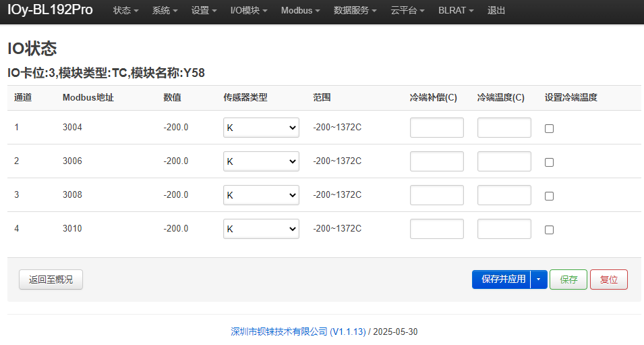Screen dimensions: 644x345
Task: Open the 状态 menu
Action: pos(125,10)
